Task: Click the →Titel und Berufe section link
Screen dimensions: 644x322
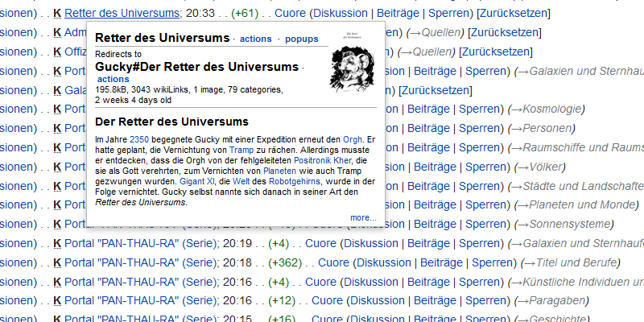Action: [x=571, y=262]
